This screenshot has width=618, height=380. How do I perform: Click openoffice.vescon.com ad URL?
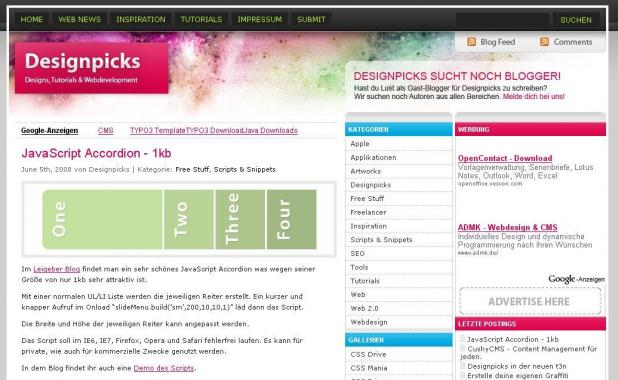tap(490, 184)
